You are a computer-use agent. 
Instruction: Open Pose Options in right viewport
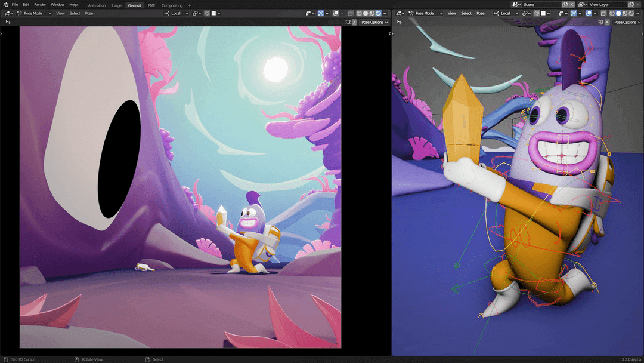click(x=627, y=22)
